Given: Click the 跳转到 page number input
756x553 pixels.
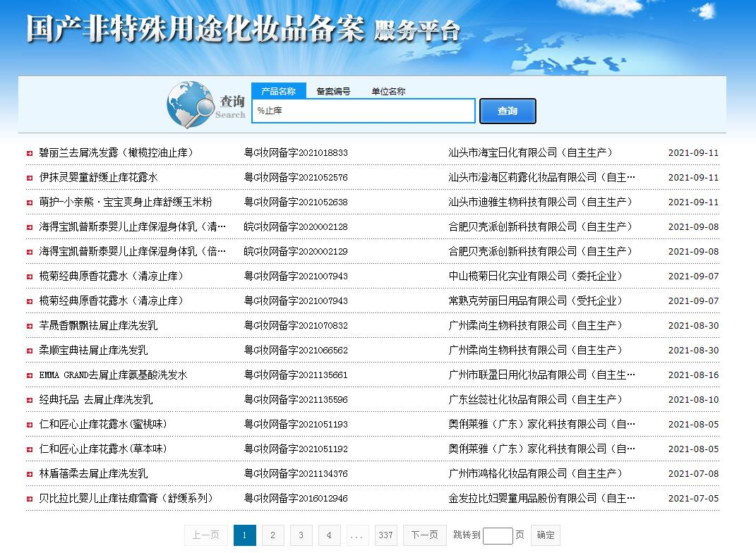Looking at the screenshot, I should pyautogui.click(x=498, y=535).
